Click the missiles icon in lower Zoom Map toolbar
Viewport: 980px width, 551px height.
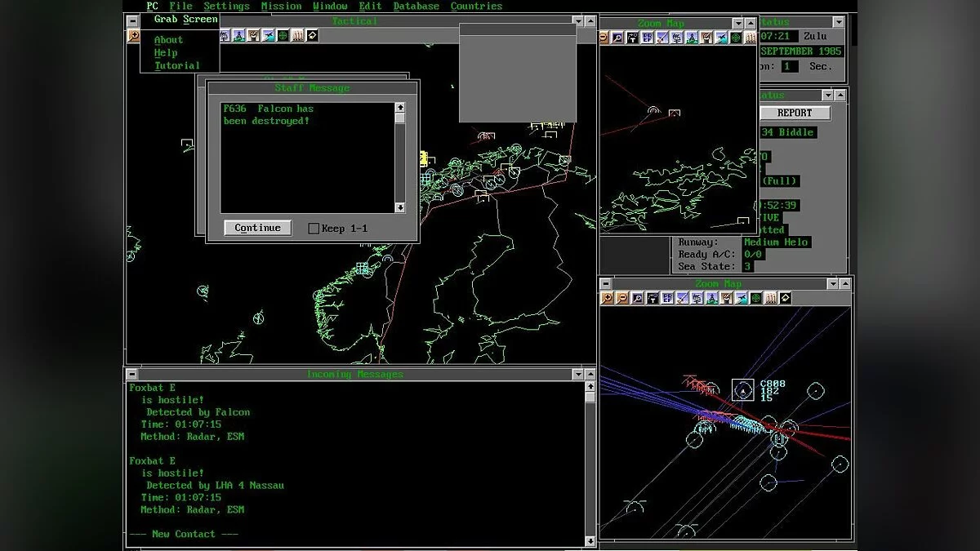[x=771, y=298]
